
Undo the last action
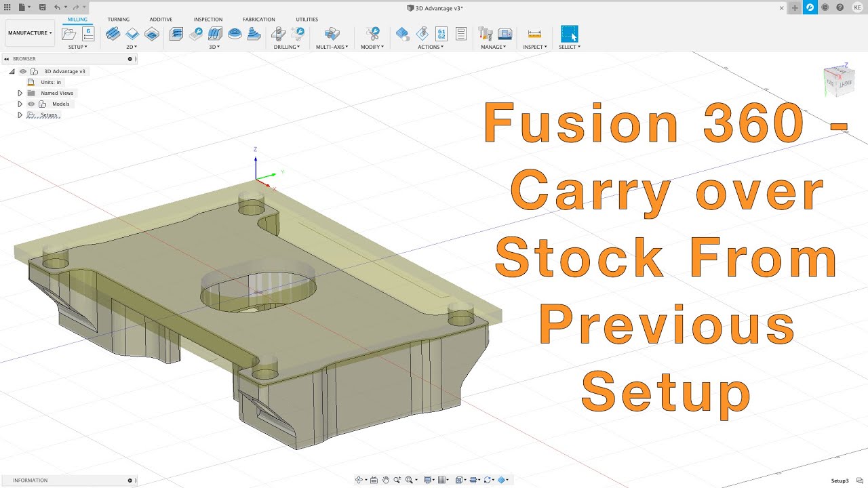tap(58, 7)
